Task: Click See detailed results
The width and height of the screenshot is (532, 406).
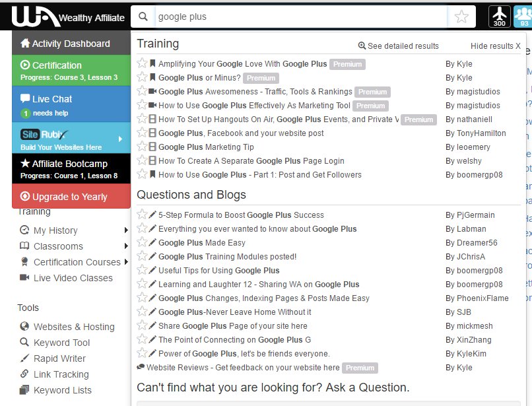Action: [399, 46]
